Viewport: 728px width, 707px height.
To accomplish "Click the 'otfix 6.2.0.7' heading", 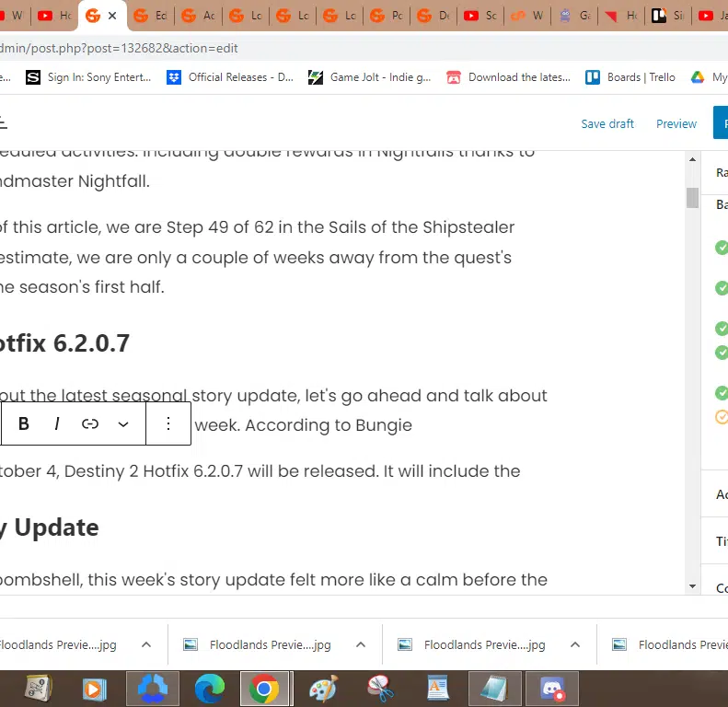I will pyautogui.click(x=64, y=343).
